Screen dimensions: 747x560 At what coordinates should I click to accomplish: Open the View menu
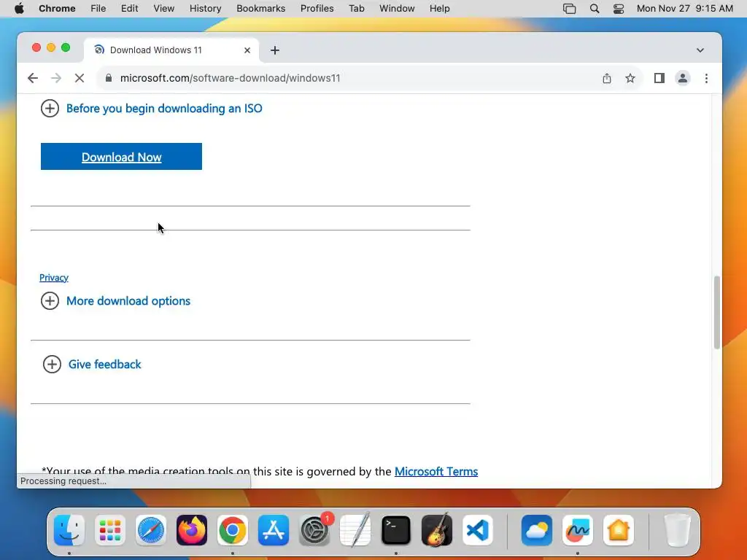point(163,9)
